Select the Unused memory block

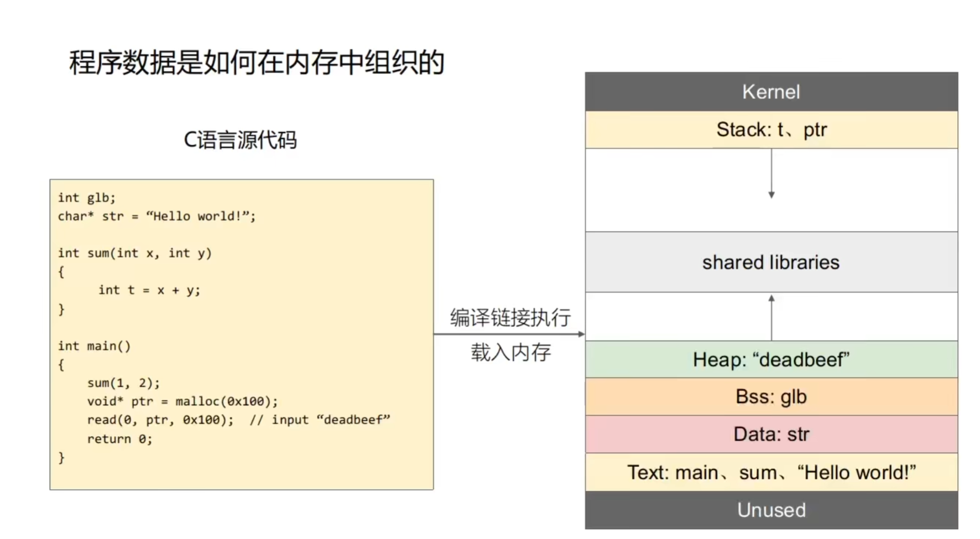click(x=772, y=510)
